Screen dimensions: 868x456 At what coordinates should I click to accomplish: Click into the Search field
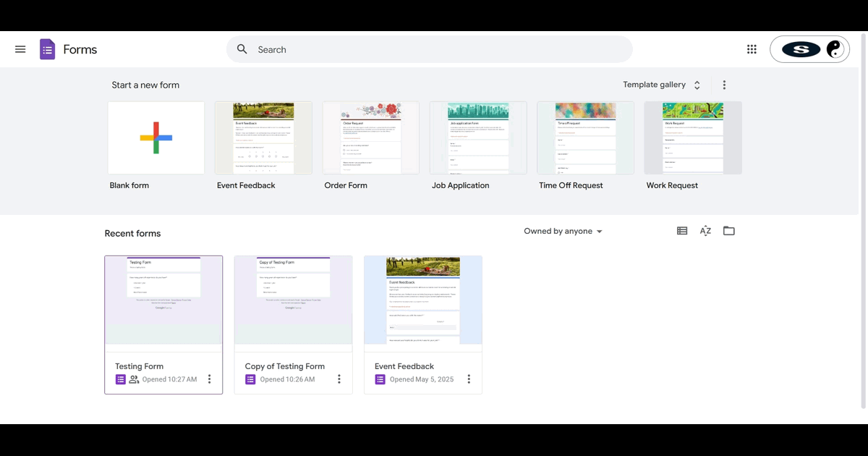(x=430, y=49)
